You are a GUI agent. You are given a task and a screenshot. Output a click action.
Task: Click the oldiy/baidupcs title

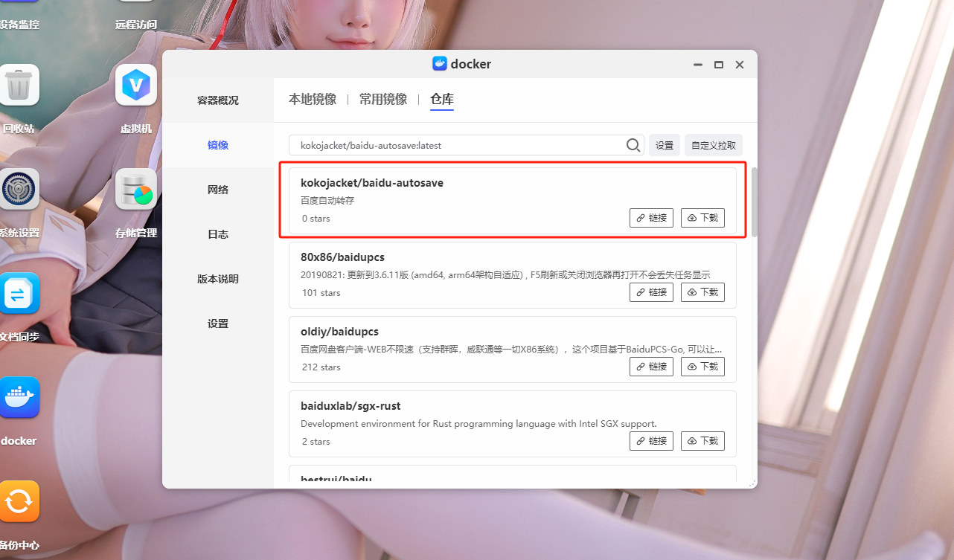(340, 332)
